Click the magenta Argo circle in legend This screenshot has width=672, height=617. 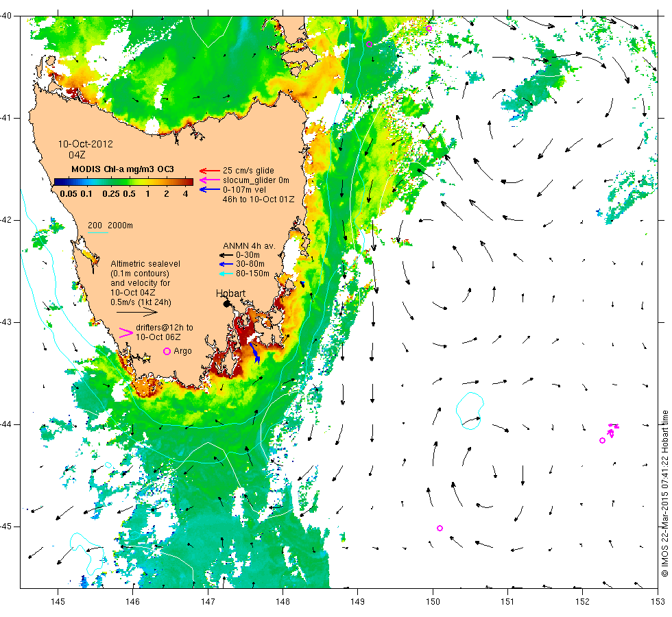coord(167,351)
